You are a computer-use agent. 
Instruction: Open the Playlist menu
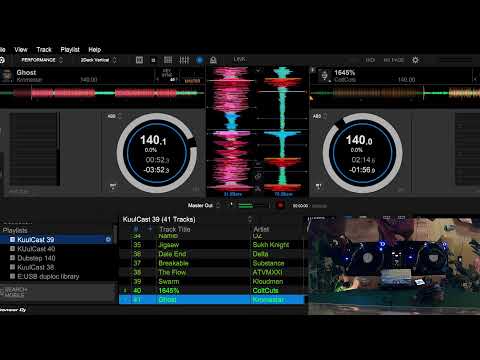coord(70,50)
